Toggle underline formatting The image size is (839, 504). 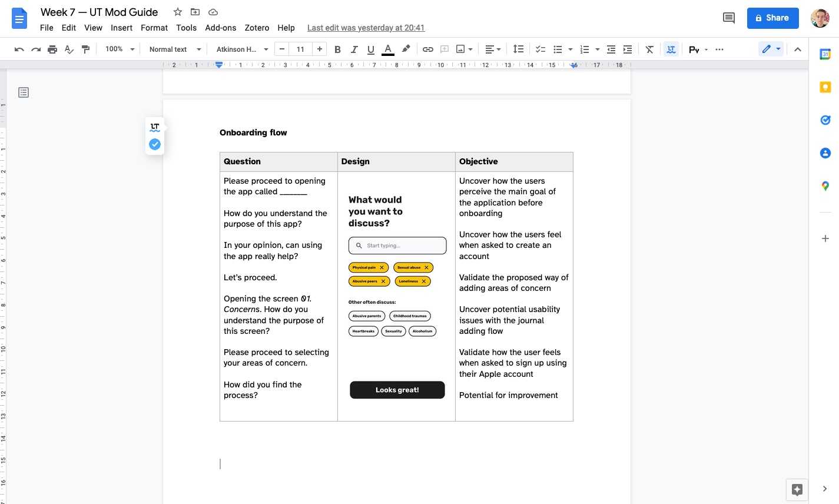[371, 49]
